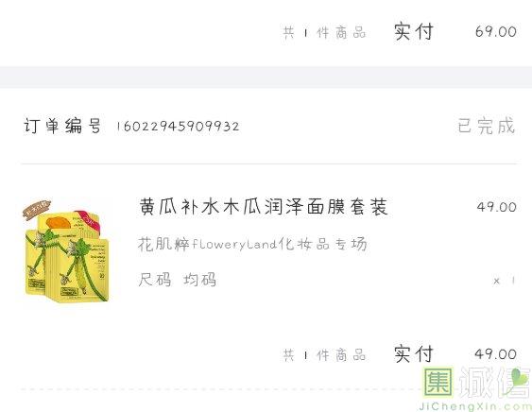Click the 黄瓜补水木瓜润泽面膜套装 product title
The height and width of the screenshot is (412, 532).
click(x=264, y=207)
